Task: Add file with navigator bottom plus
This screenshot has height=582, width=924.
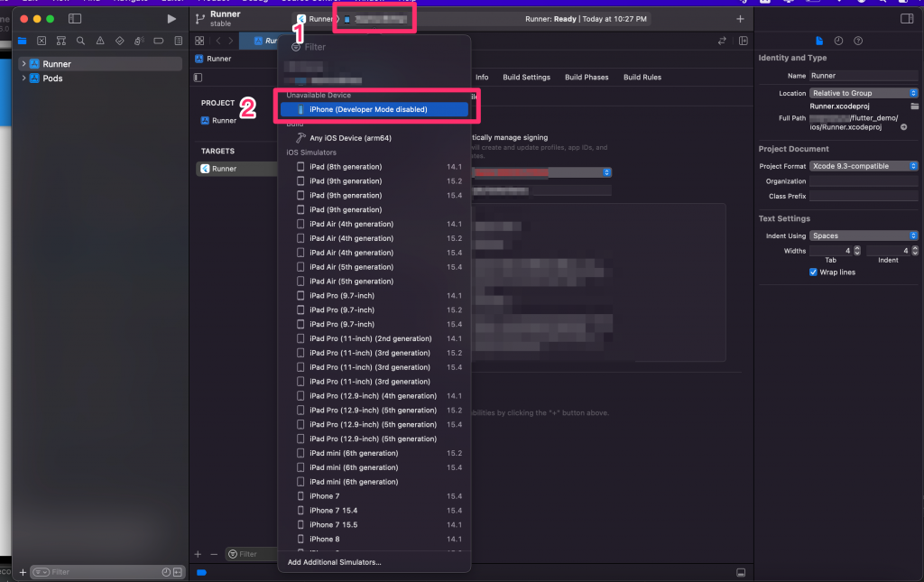Action: click(x=23, y=572)
